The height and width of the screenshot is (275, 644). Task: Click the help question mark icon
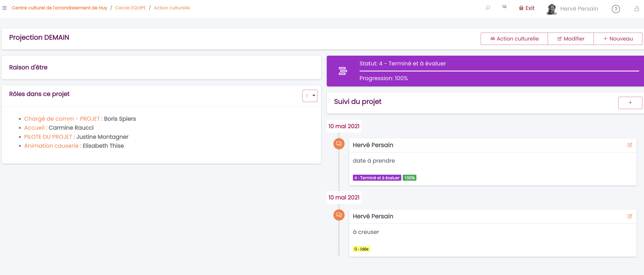pos(616,9)
